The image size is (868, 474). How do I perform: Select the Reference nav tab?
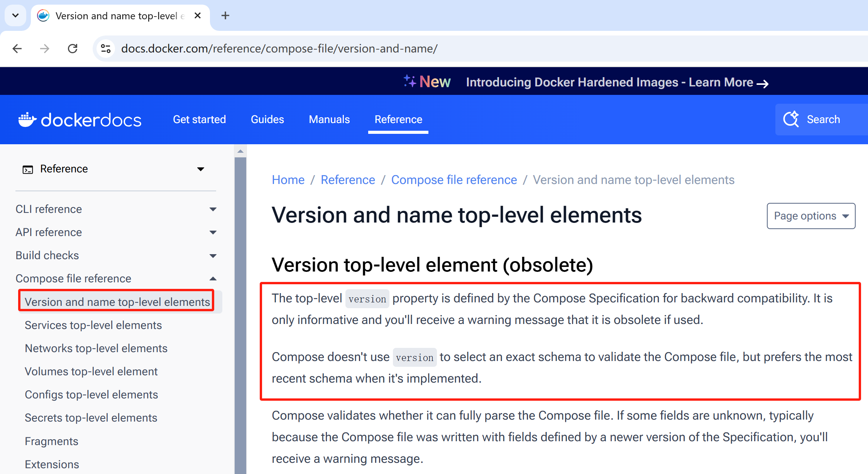[398, 120]
